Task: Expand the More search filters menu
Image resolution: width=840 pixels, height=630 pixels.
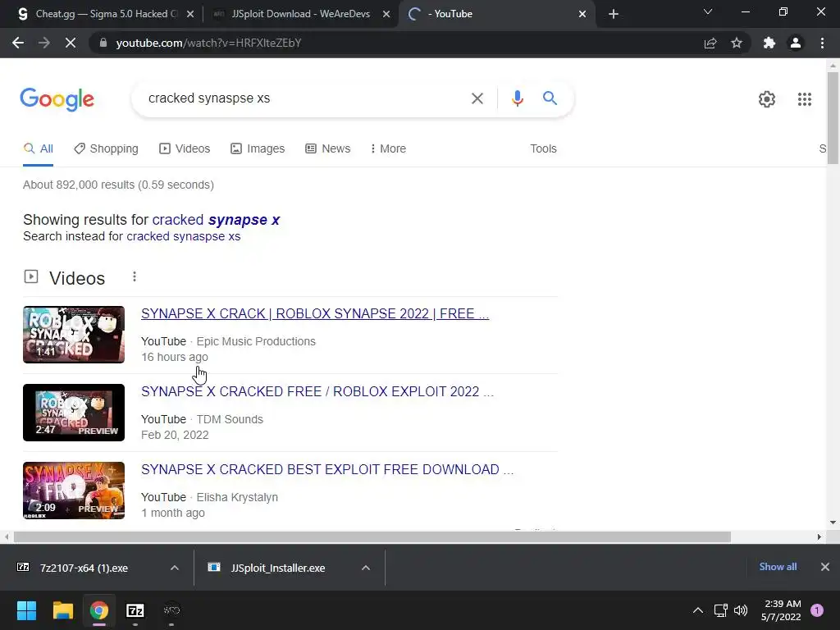Action: pyautogui.click(x=388, y=148)
